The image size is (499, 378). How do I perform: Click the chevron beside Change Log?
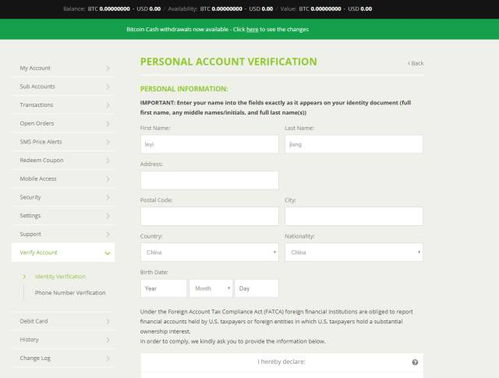coord(108,358)
